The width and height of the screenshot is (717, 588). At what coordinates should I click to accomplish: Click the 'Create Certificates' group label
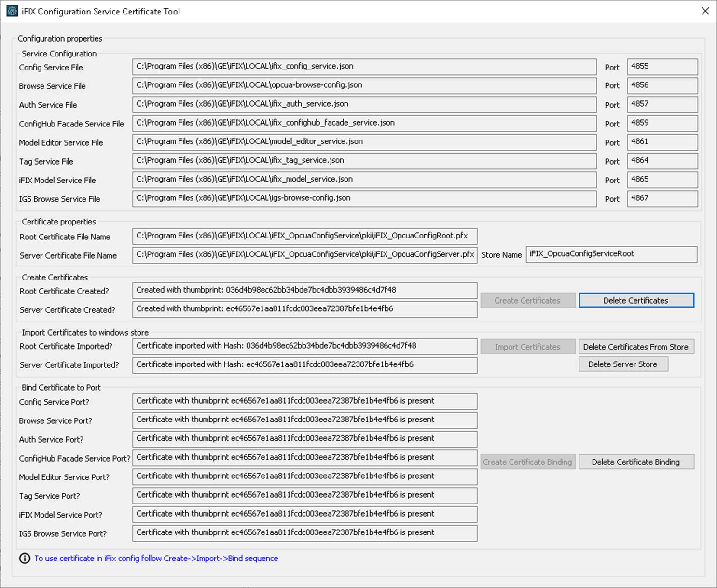(55, 277)
